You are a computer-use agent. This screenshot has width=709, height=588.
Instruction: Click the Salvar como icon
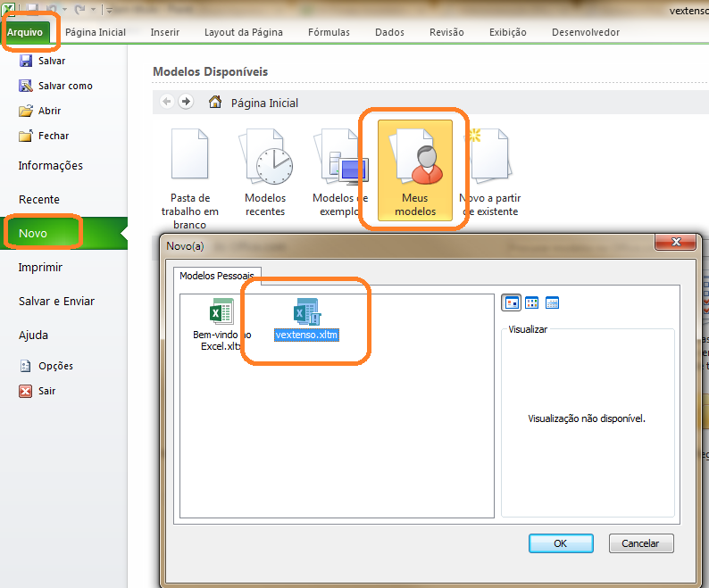point(26,86)
